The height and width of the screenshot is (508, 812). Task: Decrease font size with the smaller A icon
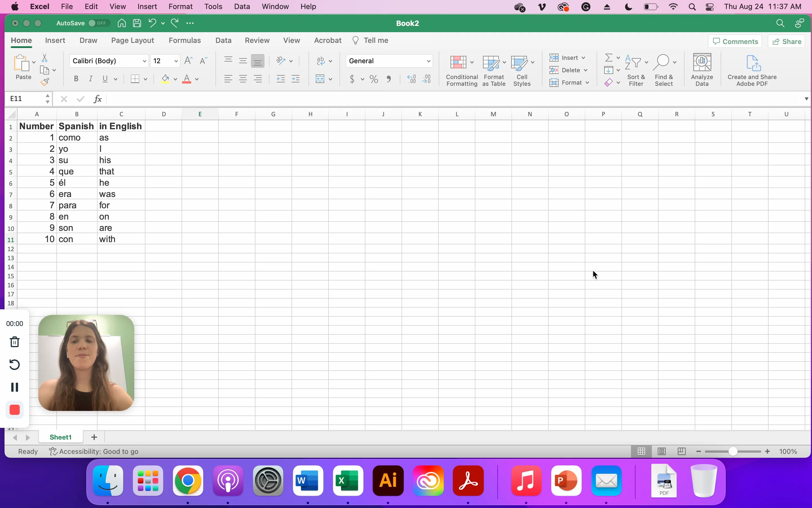pyautogui.click(x=203, y=61)
